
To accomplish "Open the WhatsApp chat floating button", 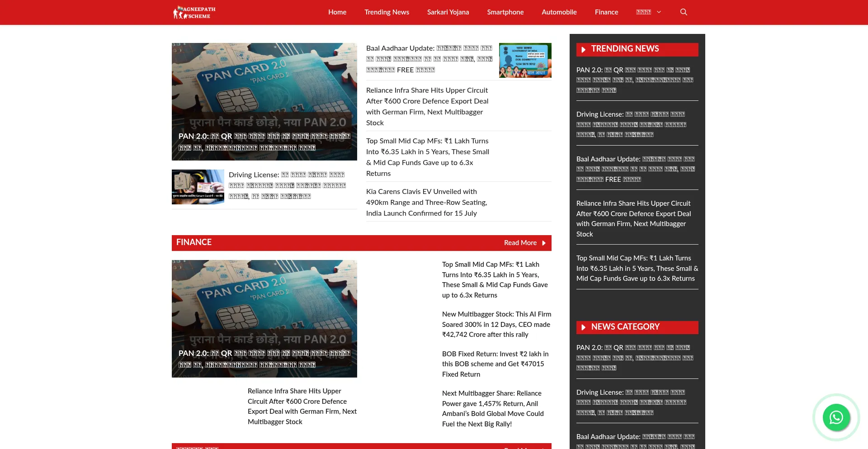I will [x=836, y=417].
